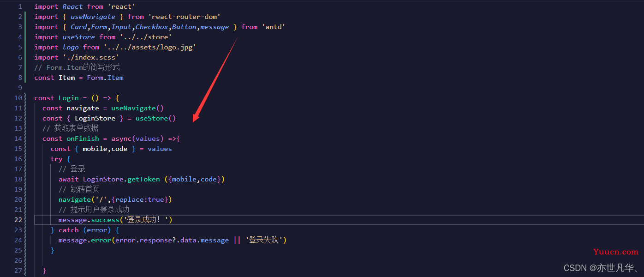The height and width of the screenshot is (277, 644).
Task: Click the comment '// 跳转首页'
Action: tap(79, 189)
